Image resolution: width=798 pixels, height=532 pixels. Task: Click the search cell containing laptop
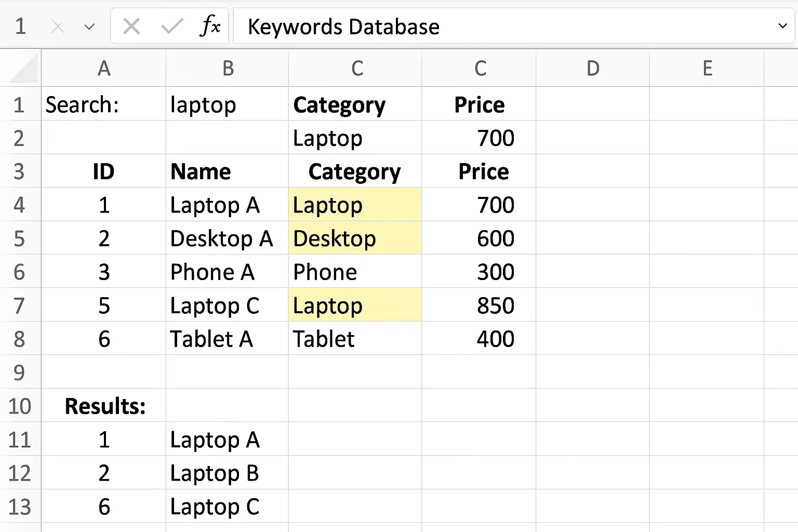[x=228, y=104]
